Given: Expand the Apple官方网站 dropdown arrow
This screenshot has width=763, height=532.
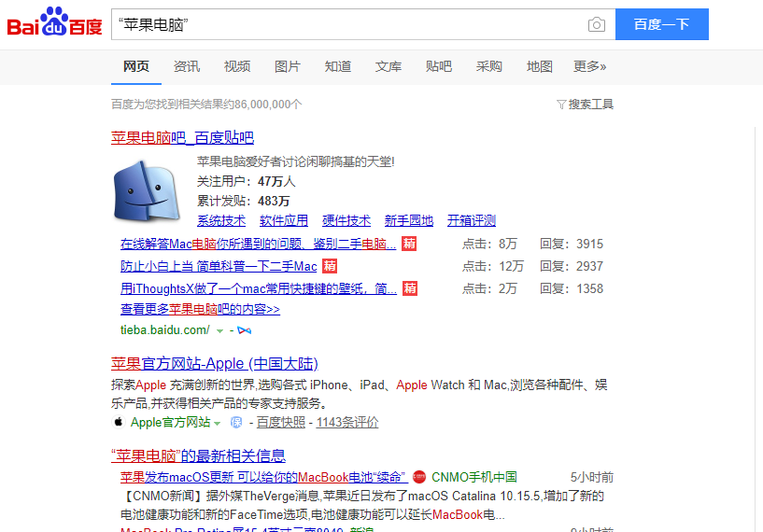Looking at the screenshot, I should (217, 423).
